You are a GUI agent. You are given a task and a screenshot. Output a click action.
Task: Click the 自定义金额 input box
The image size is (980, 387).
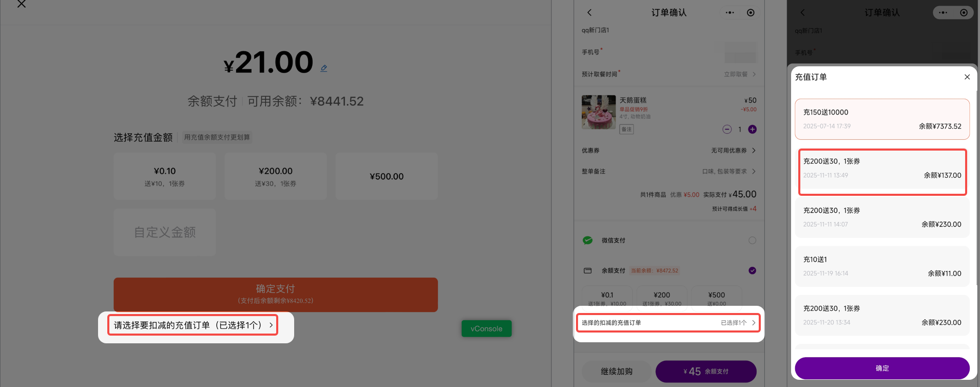tap(165, 232)
